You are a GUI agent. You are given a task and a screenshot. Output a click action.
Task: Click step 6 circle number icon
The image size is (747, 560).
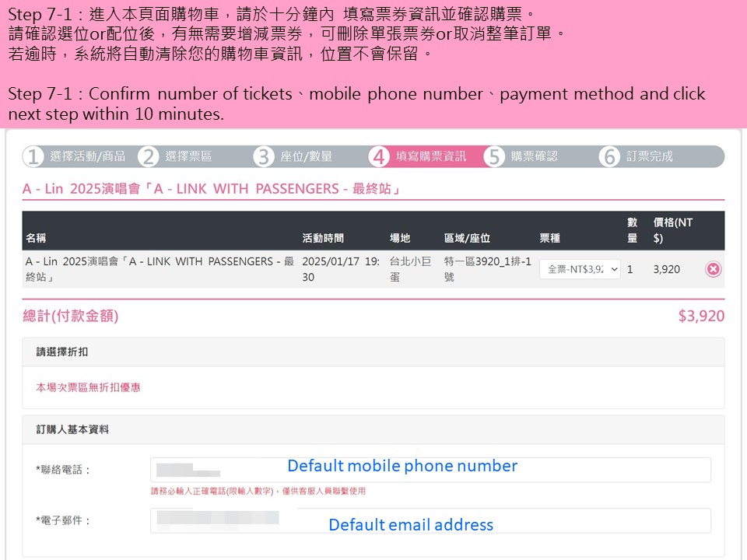click(x=610, y=156)
